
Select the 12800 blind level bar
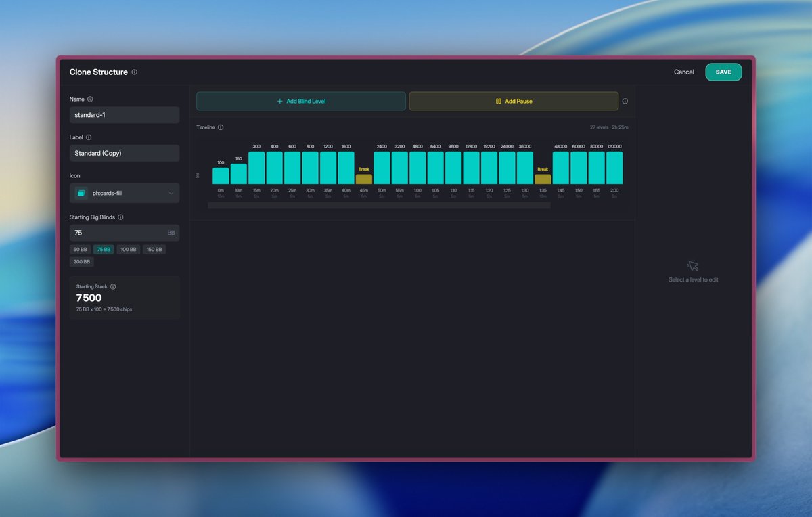click(471, 168)
